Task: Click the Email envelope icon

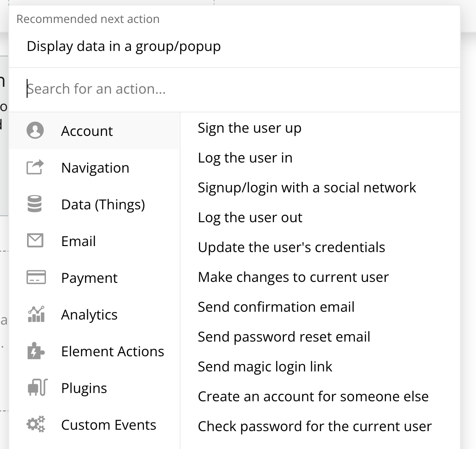Action: (x=35, y=241)
